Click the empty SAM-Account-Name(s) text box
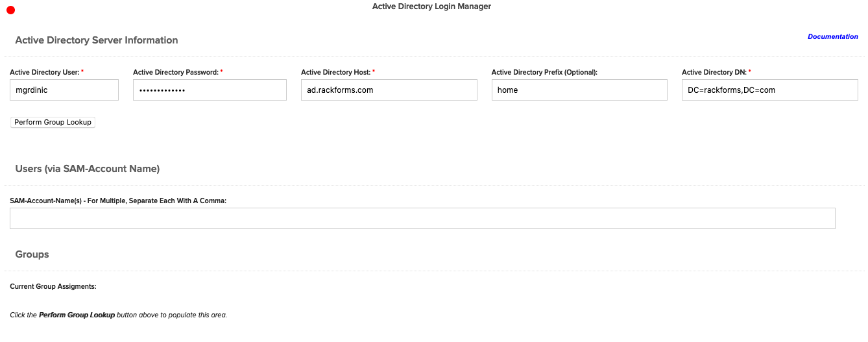 point(422,219)
